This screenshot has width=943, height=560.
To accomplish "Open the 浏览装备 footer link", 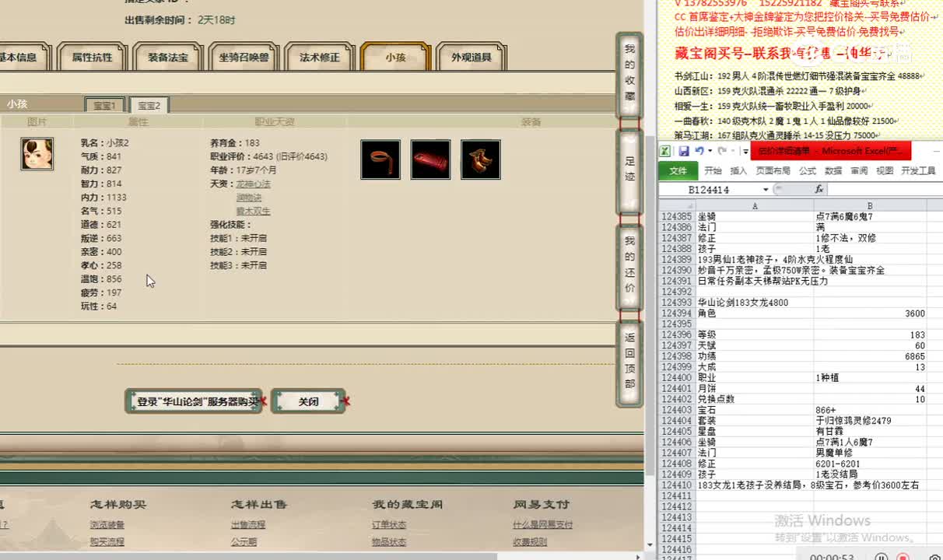I will pyautogui.click(x=107, y=525).
